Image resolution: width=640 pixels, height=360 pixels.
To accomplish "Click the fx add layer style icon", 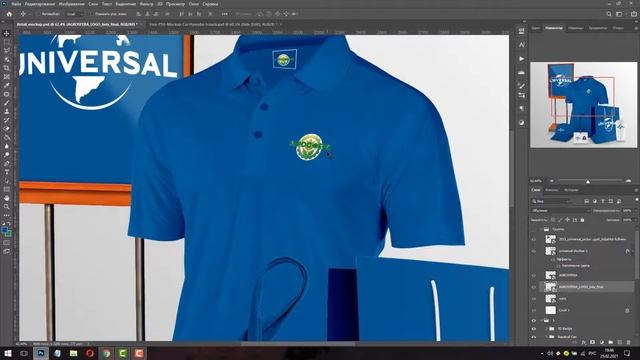I will coord(584,342).
